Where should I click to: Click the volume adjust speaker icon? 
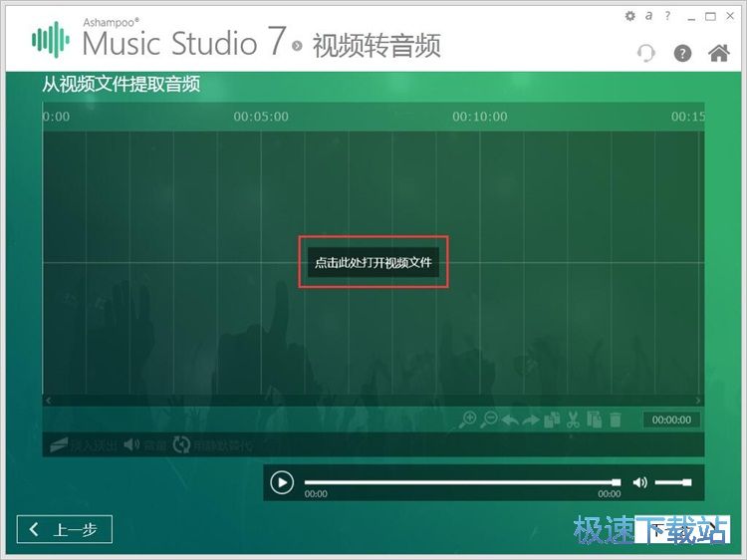click(131, 445)
